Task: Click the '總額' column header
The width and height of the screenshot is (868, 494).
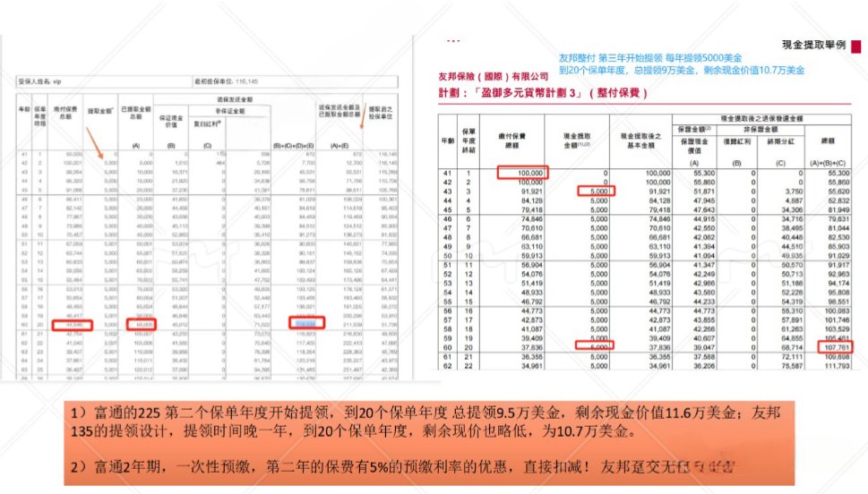Action: (x=828, y=141)
